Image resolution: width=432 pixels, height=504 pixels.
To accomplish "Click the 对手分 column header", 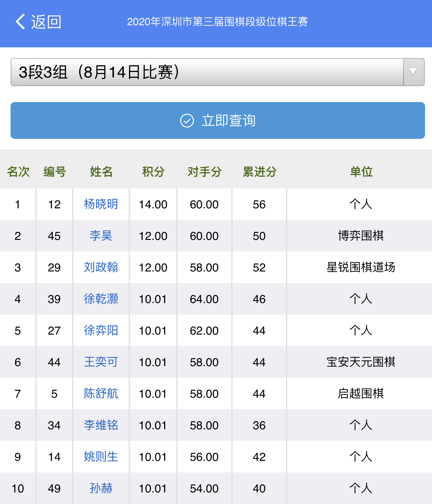I will click(x=204, y=172).
